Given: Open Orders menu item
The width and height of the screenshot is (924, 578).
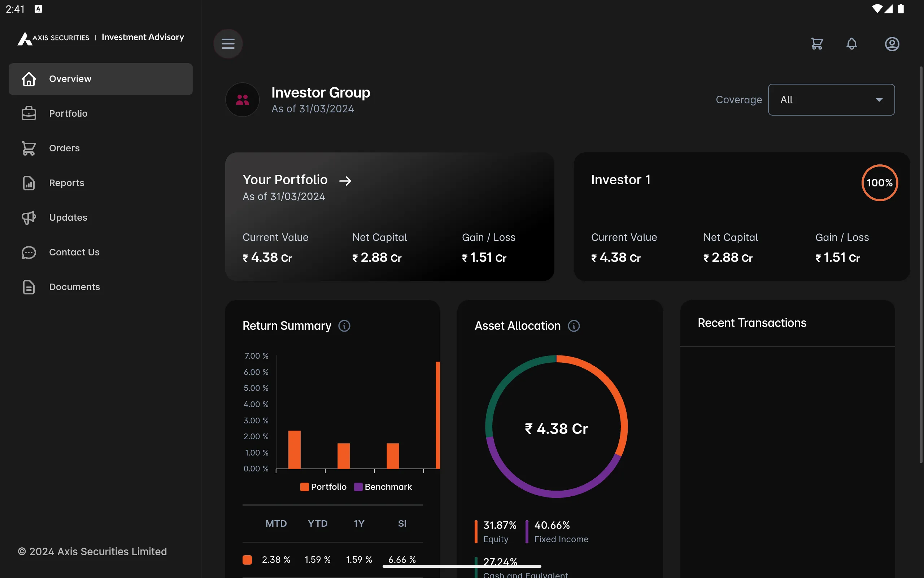Looking at the screenshot, I should point(100,148).
